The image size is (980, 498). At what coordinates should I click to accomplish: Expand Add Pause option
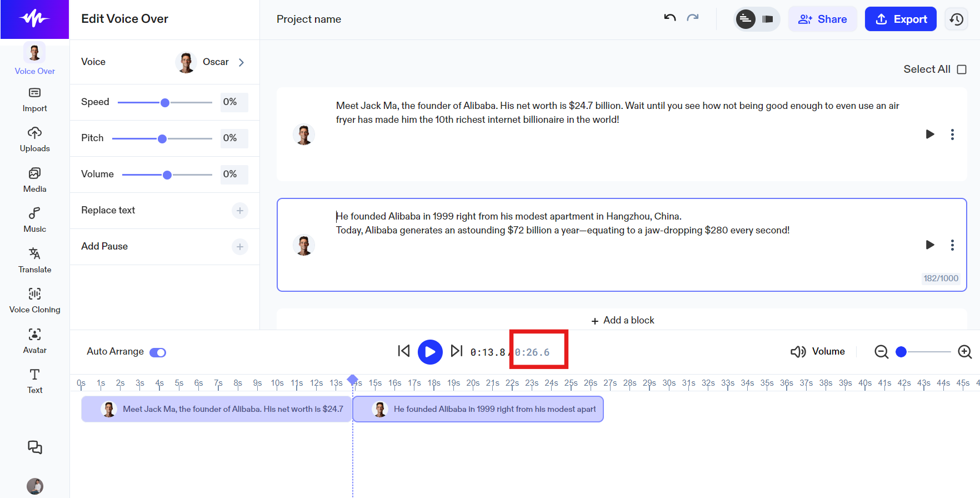[240, 247]
